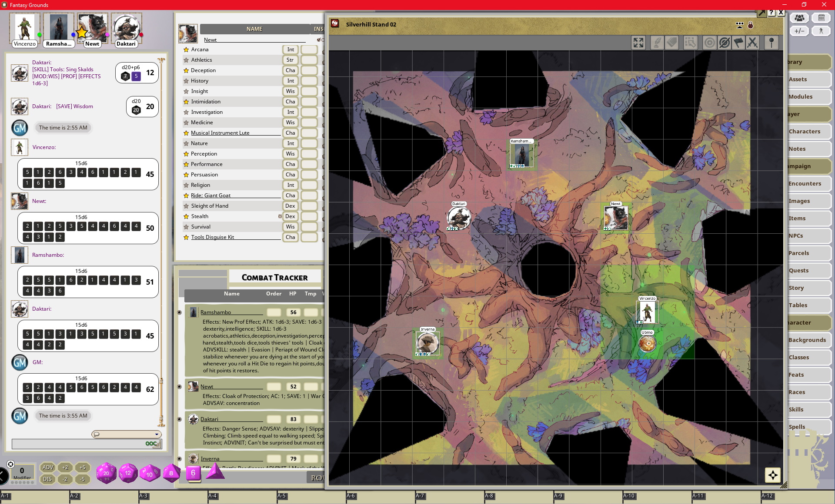Toggle the ADV roll button
Screen dimensions: 835x504
click(x=47, y=468)
